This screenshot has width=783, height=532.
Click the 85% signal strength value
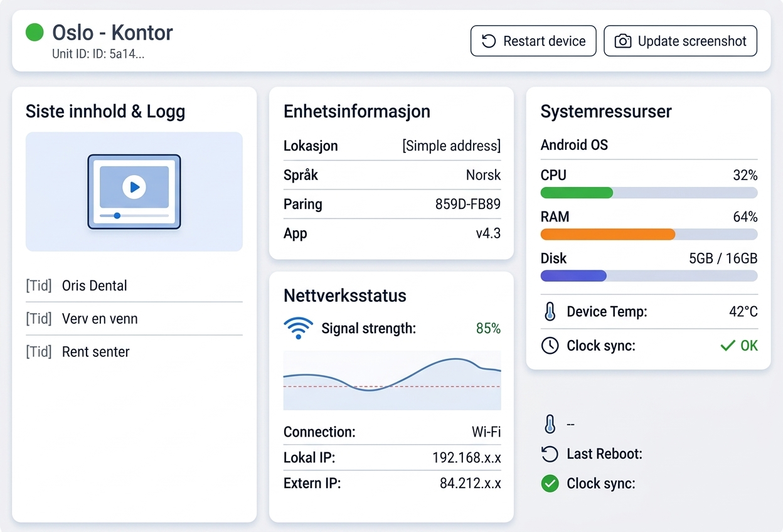click(x=488, y=328)
